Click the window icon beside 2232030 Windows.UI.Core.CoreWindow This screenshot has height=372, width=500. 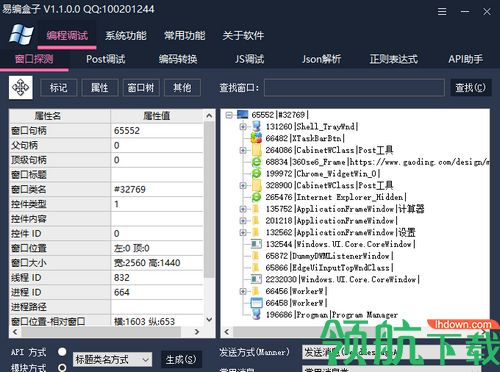coord(256,279)
